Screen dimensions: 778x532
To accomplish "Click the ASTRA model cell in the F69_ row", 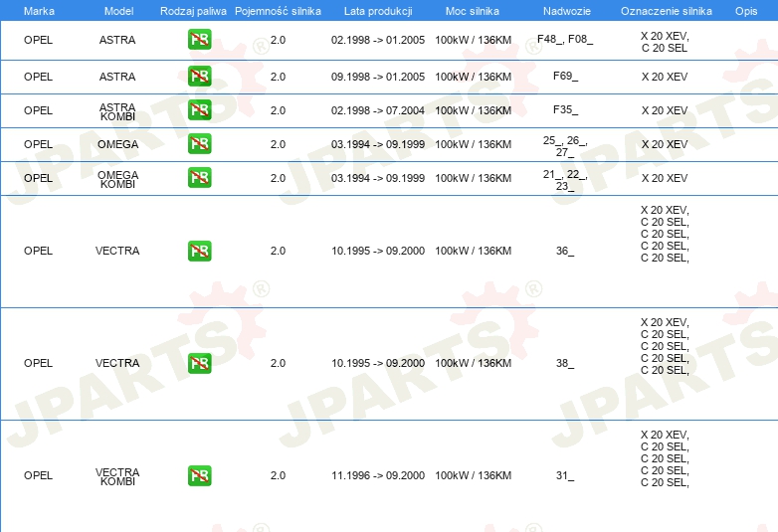I will click(x=117, y=77).
